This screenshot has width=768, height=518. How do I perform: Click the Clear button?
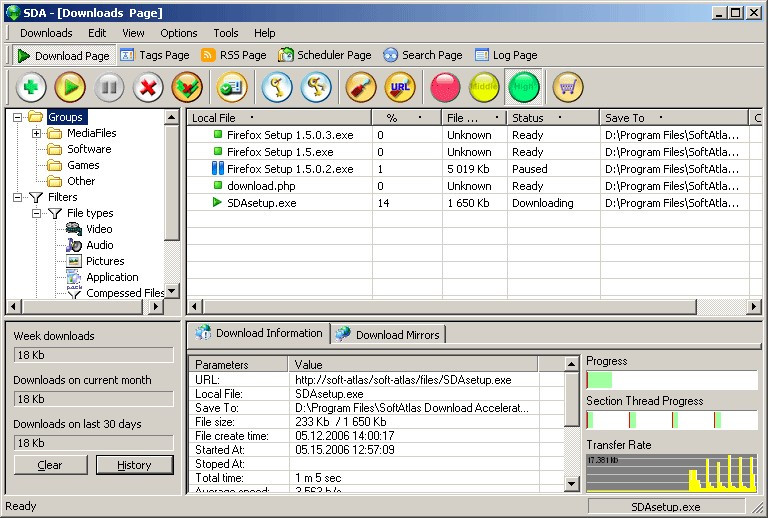50,465
